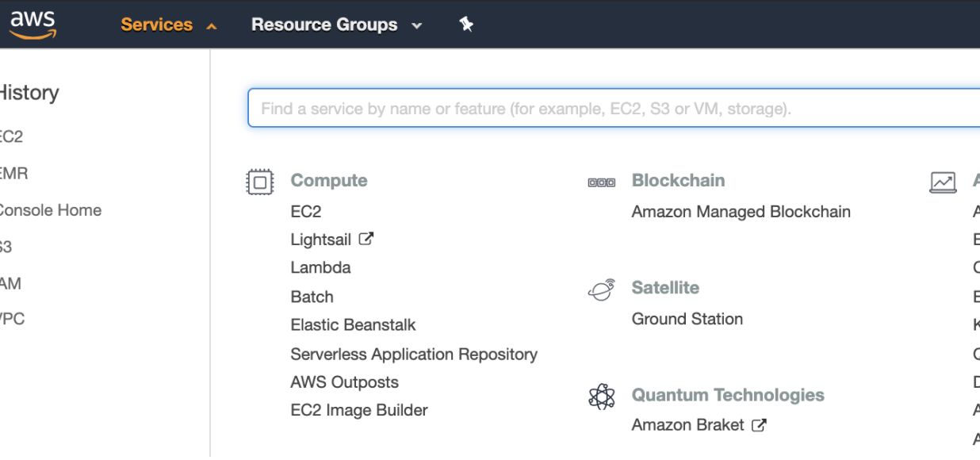Focus the find a service search box
The width and height of the screenshot is (980, 460).
611,109
